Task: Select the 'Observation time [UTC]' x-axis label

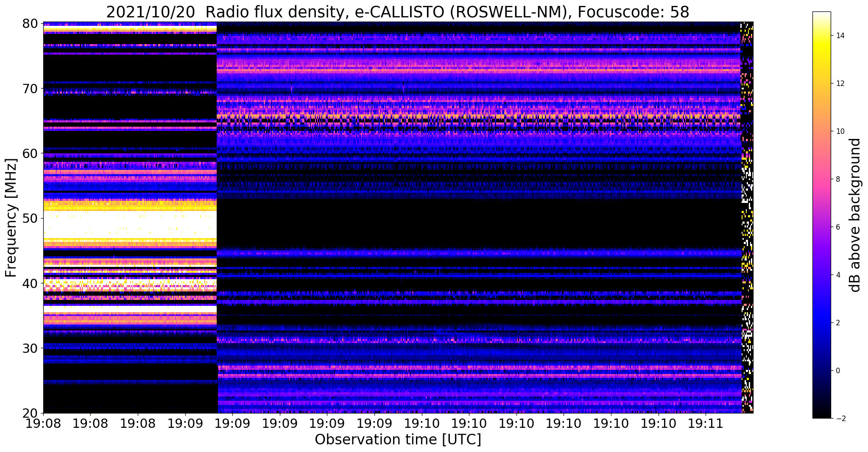Action: (398, 440)
